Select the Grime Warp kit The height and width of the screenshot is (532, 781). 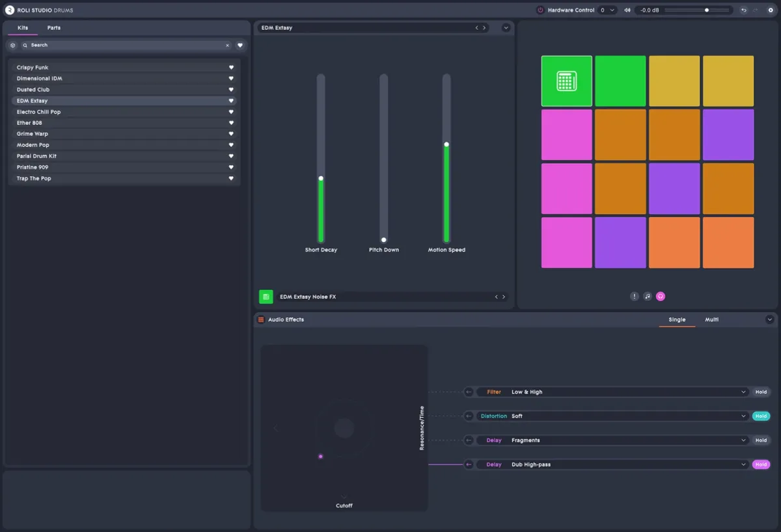coord(124,134)
